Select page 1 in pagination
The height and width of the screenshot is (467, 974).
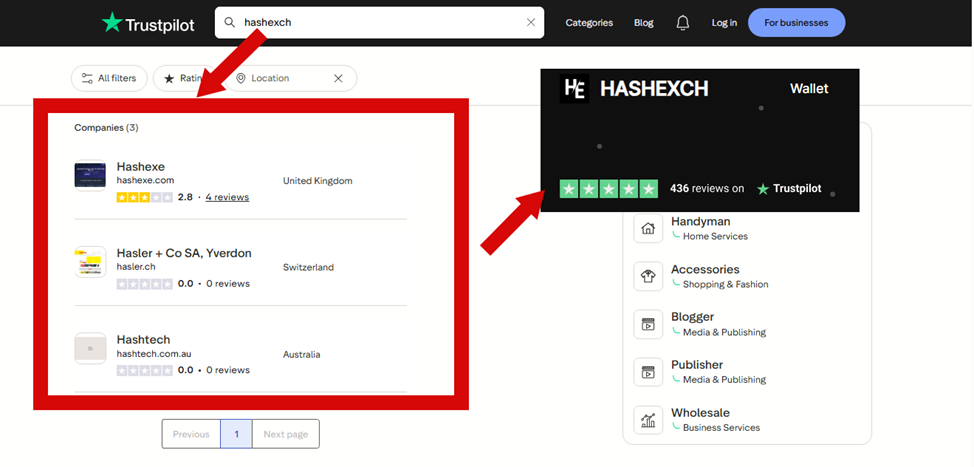[x=236, y=434]
